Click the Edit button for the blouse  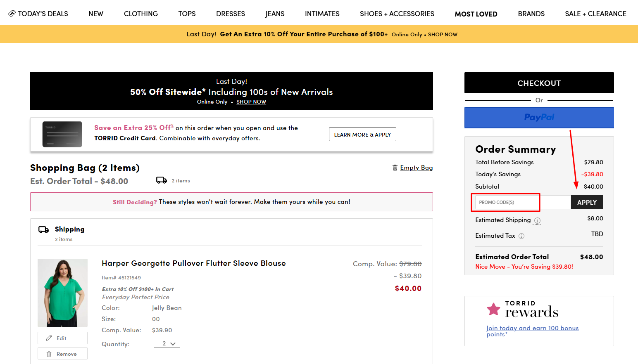[x=62, y=338]
